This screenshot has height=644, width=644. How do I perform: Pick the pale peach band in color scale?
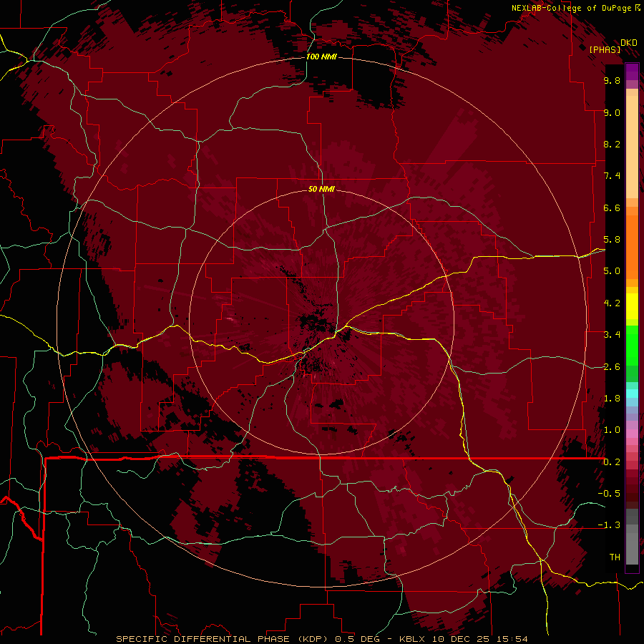pyautogui.click(x=632, y=147)
